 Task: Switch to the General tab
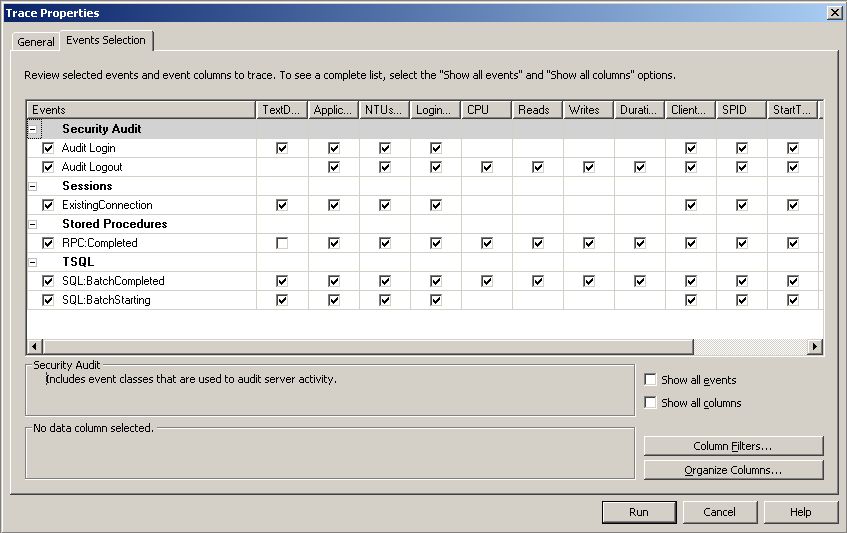point(36,42)
